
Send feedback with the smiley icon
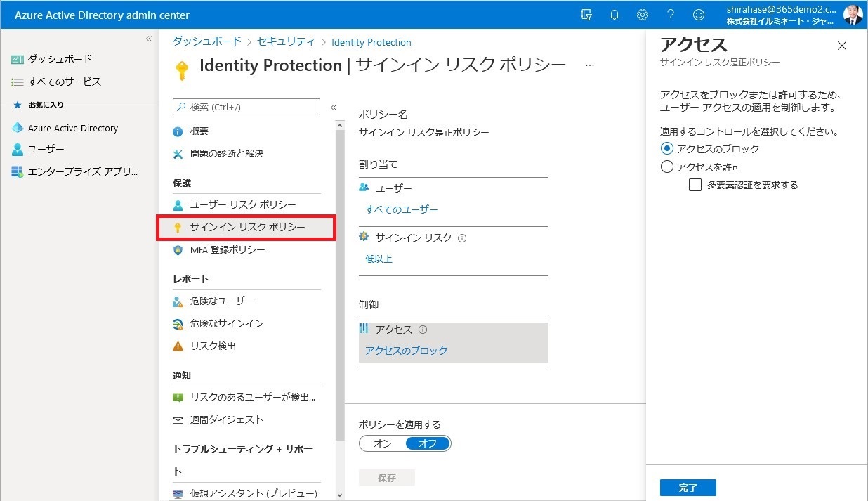pos(699,15)
